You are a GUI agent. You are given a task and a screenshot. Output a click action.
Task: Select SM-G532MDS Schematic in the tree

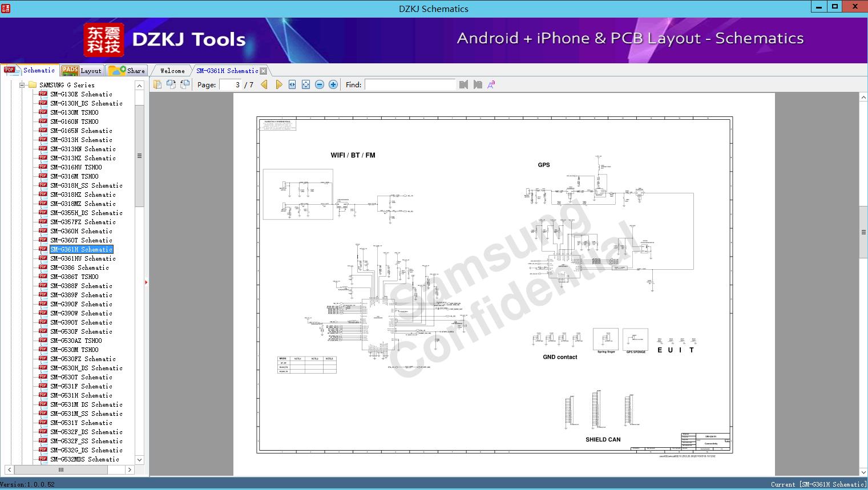click(84, 459)
